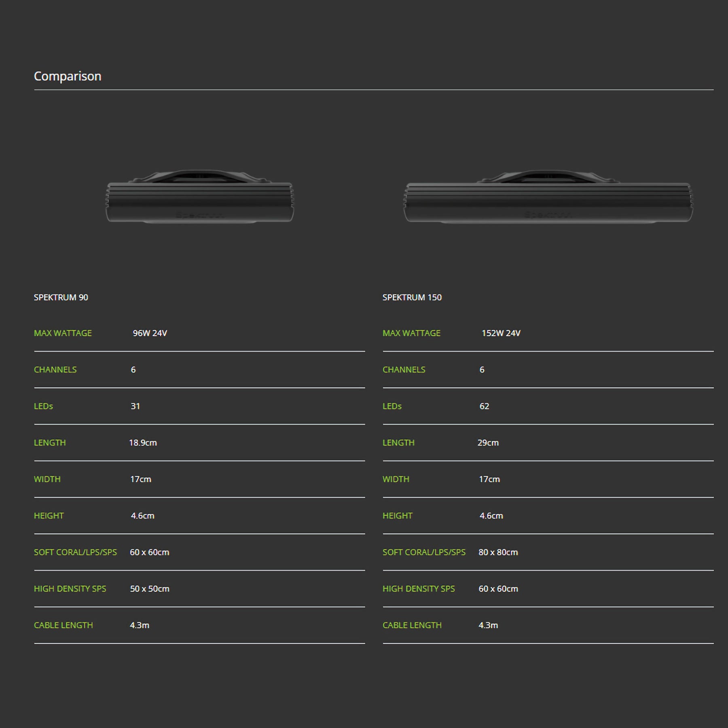Image resolution: width=728 pixels, height=728 pixels.
Task: Click CHANNELS label under Spektrum 150
Action: click(x=404, y=370)
